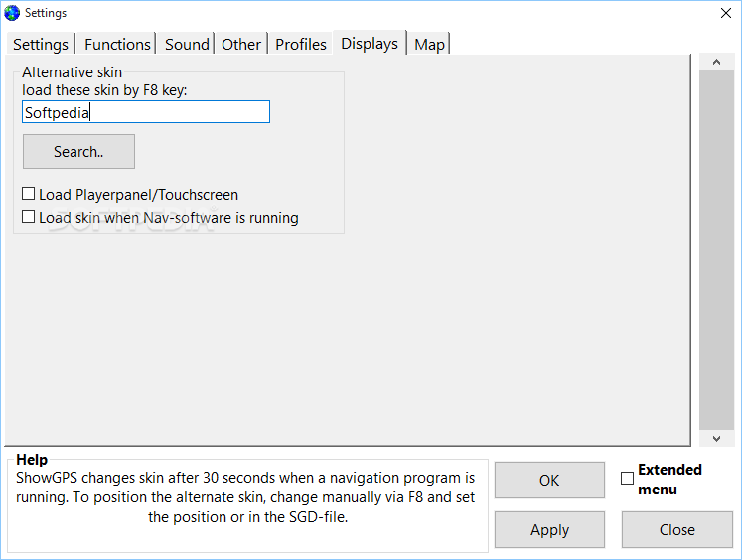
Task: Click the OK button
Action: (x=549, y=481)
